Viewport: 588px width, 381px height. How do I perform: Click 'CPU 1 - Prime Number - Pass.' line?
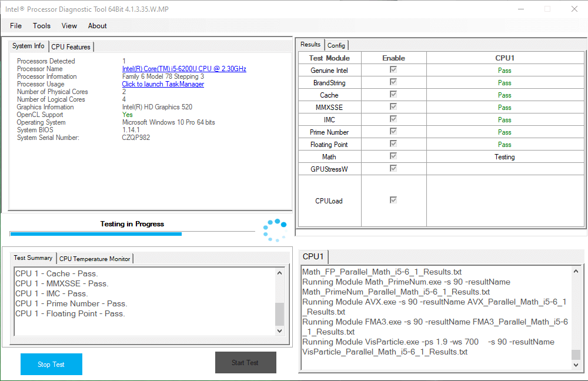[x=71, y=304]
